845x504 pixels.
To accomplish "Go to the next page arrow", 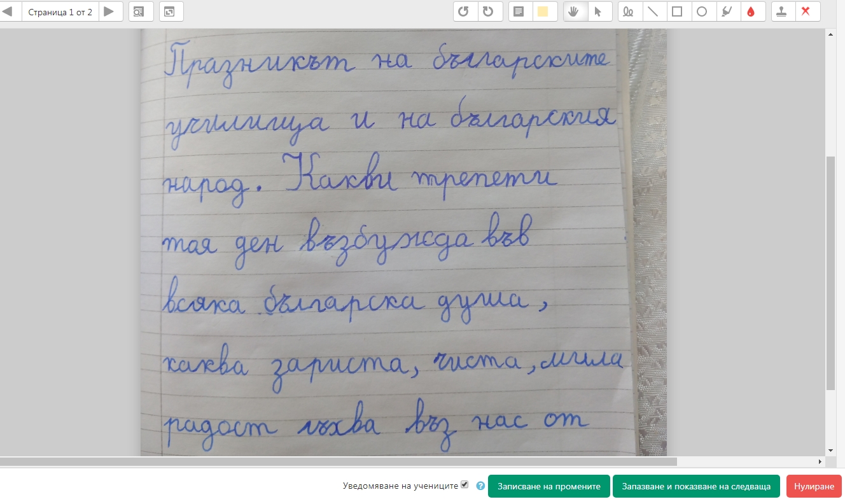I will 109,11.
